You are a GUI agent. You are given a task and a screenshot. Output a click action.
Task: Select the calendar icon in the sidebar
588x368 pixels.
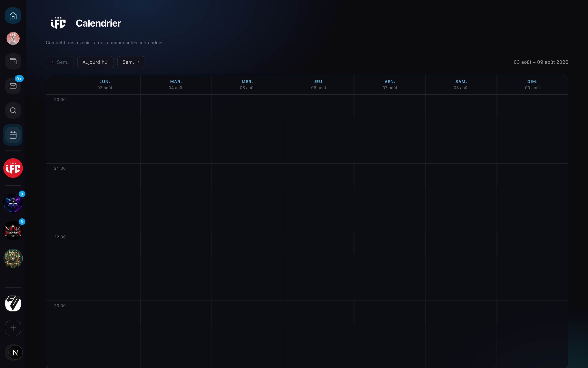[13, 135]
